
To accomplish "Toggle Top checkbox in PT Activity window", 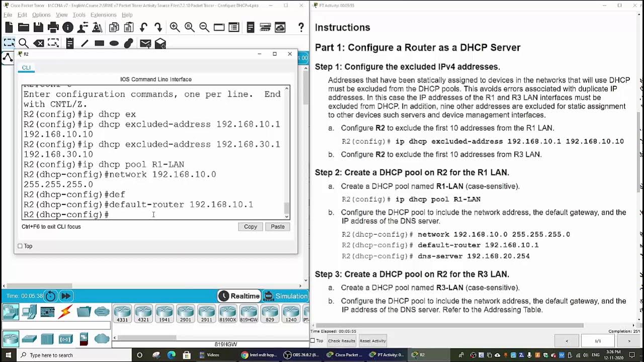I will [313, 340].
